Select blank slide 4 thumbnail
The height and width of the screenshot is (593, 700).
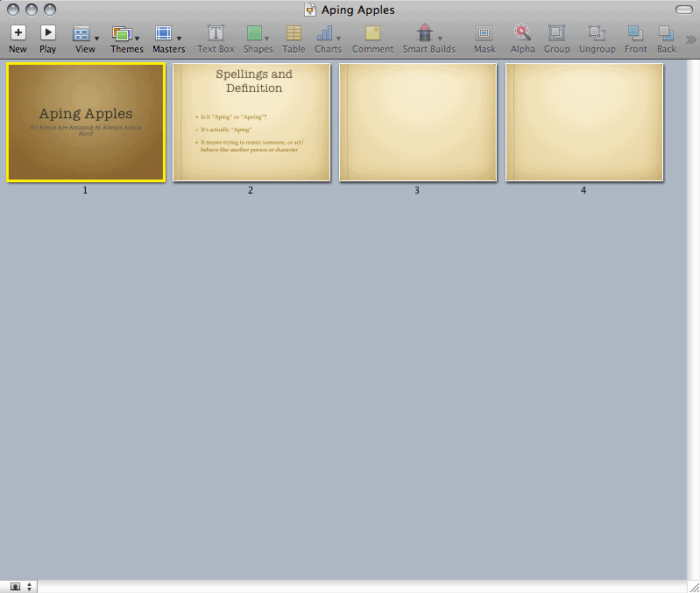[x=584, y=122]
